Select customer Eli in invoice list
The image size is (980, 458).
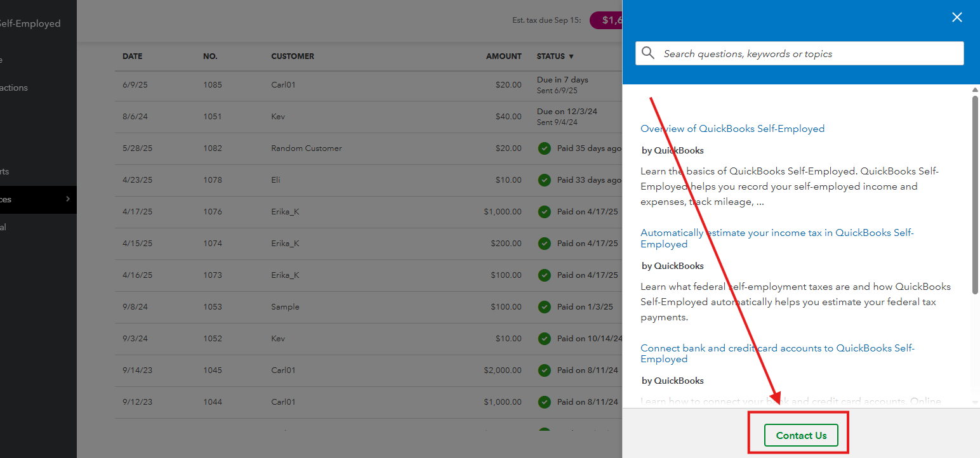275,180
